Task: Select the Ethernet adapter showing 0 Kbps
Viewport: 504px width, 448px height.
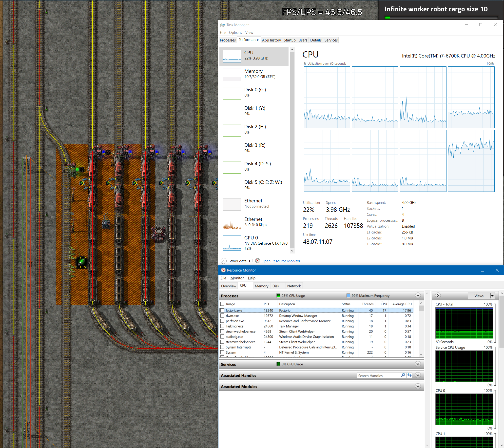Action: click(x=254, y=223)
